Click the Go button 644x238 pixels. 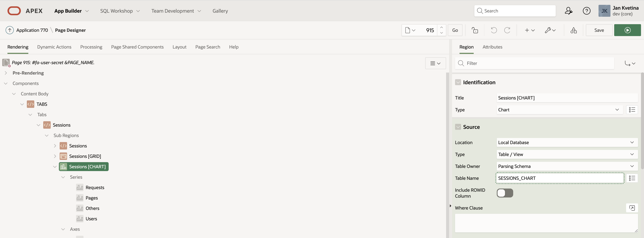point(455,30)
